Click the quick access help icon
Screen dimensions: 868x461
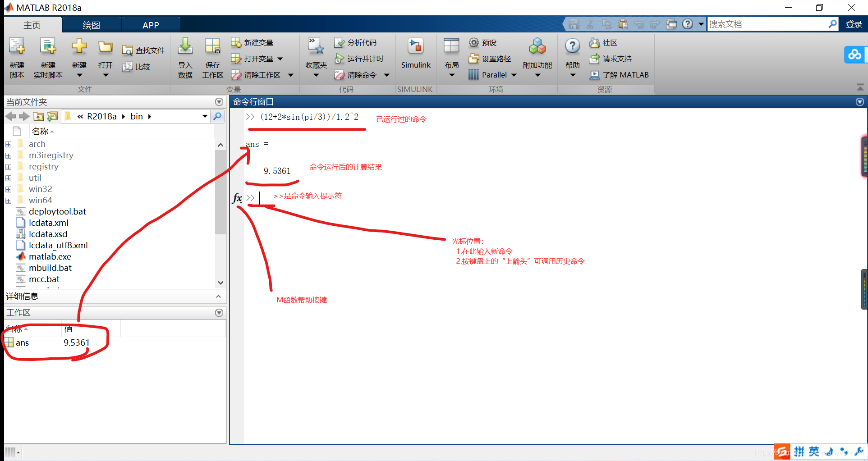pyautogui.click(x=688, y=24)
